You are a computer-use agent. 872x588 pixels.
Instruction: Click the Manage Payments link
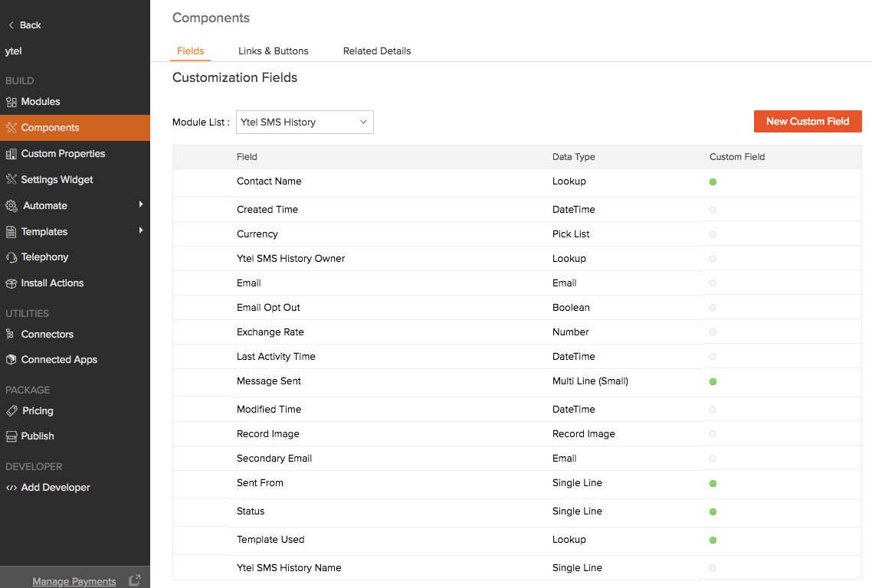click(x=74, y=581)
